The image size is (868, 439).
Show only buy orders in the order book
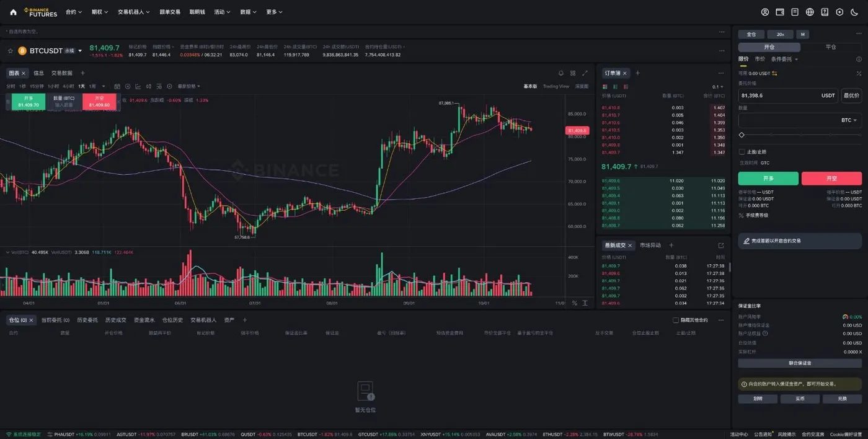tap(615, 87)
